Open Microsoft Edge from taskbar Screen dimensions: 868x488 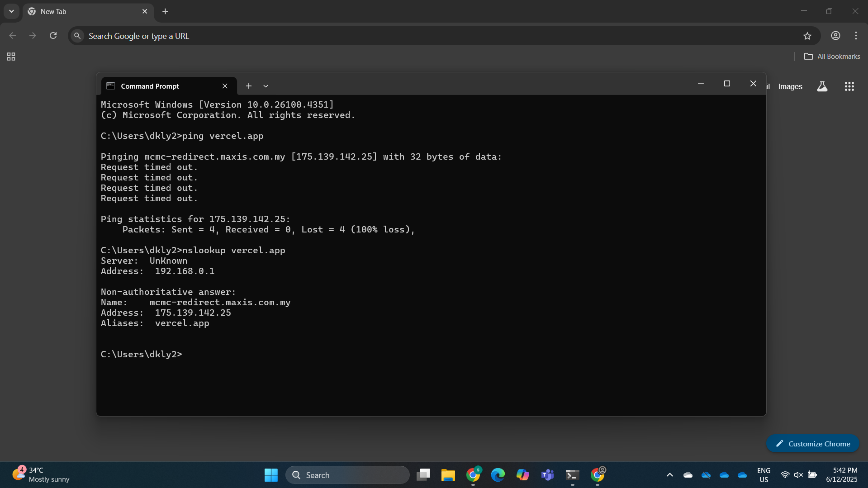[498, 475]
